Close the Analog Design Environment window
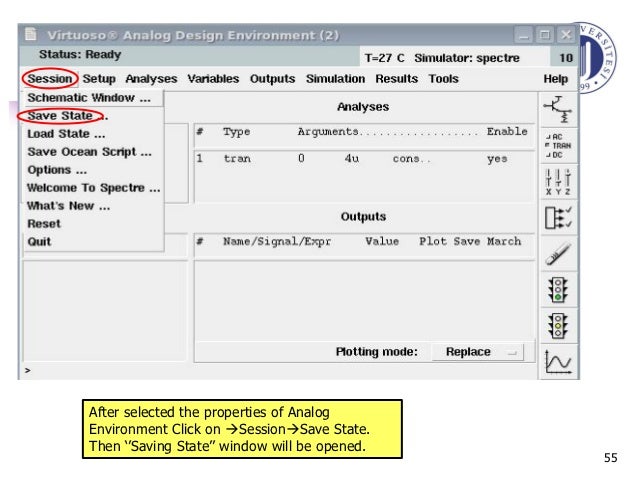This screenshot has height=479, width=638. tap(566, 35)
